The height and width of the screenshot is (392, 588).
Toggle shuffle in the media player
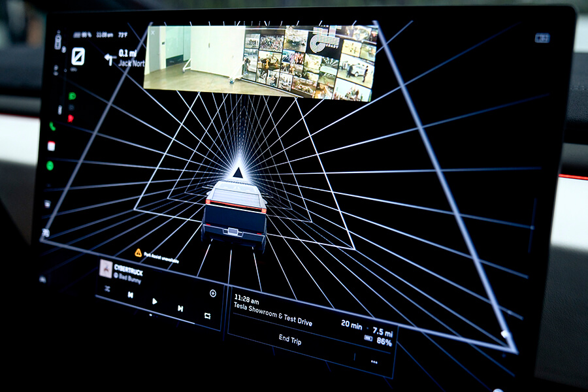(107, 288)
